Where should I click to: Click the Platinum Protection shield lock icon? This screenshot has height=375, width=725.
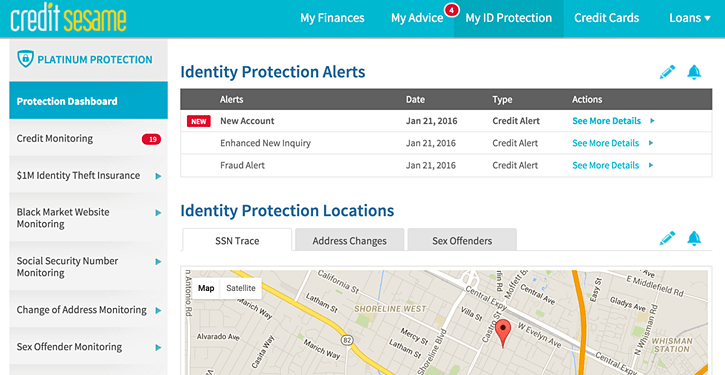coord(25,59)
